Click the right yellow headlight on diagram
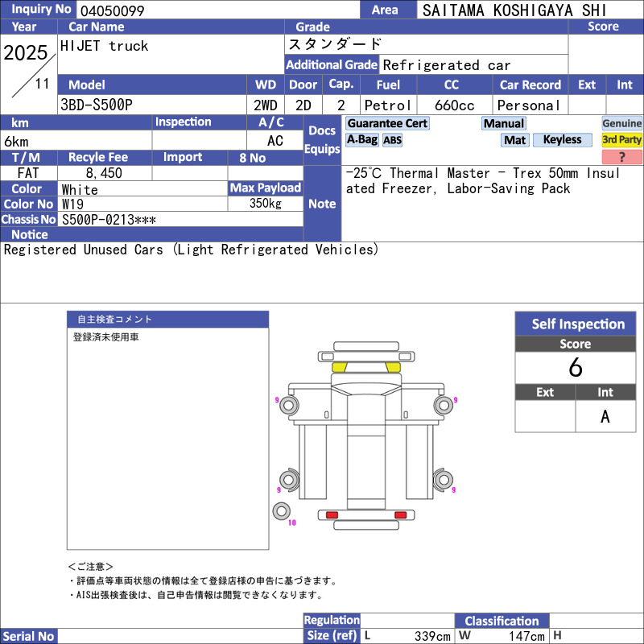Image resolution: width=644 pixels, height=644 pixels. coord(393,367)
